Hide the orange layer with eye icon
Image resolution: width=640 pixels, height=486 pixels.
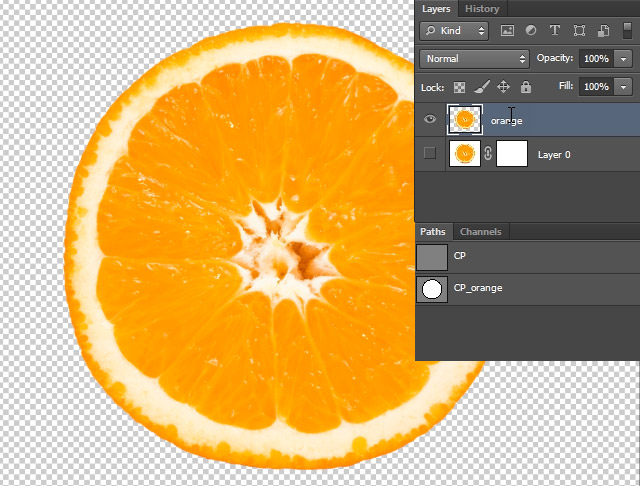click(430, 119)
